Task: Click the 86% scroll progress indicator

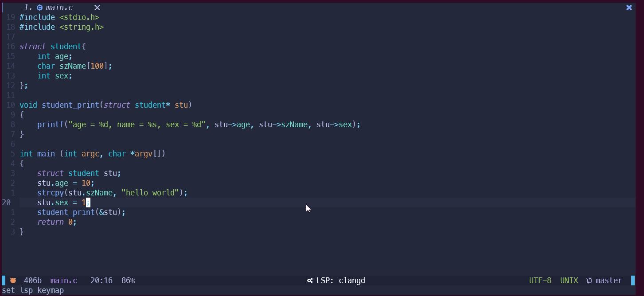Action: click(x=128, y=280)
